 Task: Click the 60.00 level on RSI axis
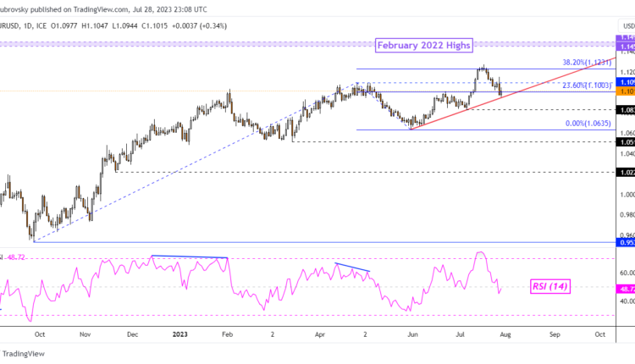(625, 273)
